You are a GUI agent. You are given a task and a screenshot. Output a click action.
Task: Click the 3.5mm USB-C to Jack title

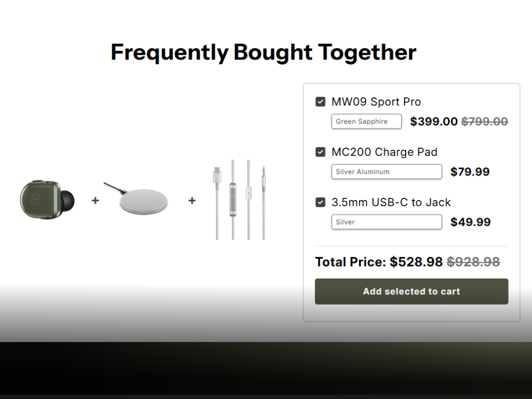click(x=391, y=202)
